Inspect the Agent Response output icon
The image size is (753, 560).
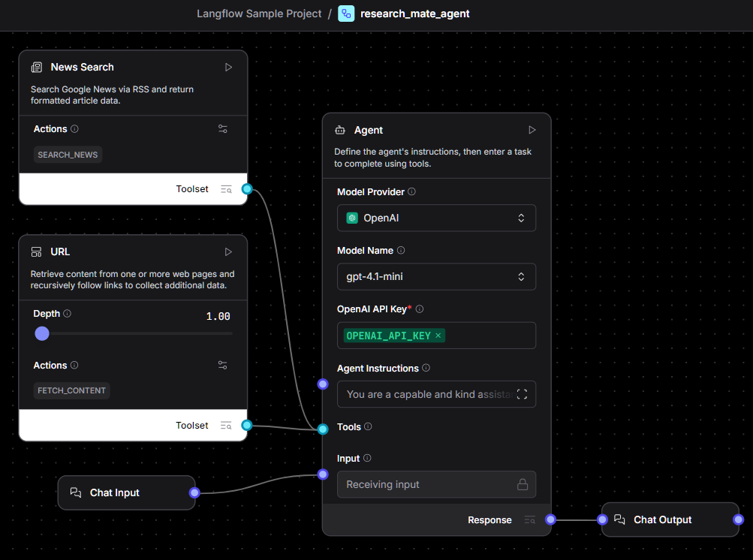[529, 520]
